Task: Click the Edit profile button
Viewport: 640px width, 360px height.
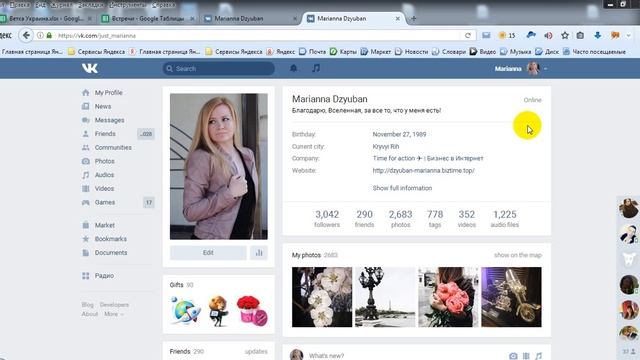Action: tap(208, 253)
